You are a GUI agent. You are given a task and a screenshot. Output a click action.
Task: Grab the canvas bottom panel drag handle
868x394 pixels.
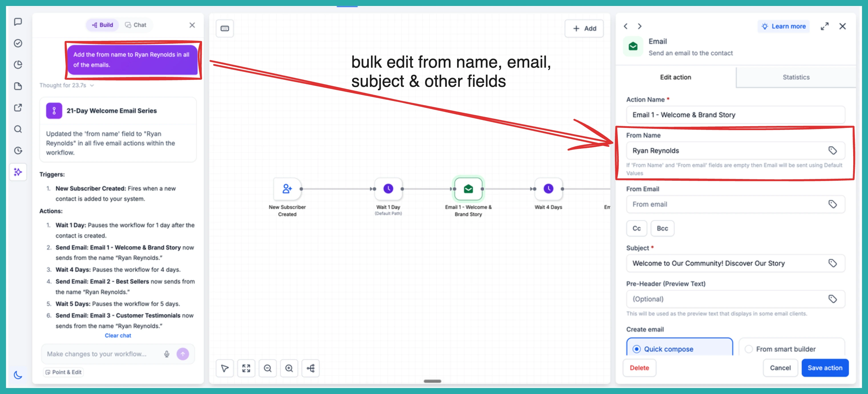point(432,381)
